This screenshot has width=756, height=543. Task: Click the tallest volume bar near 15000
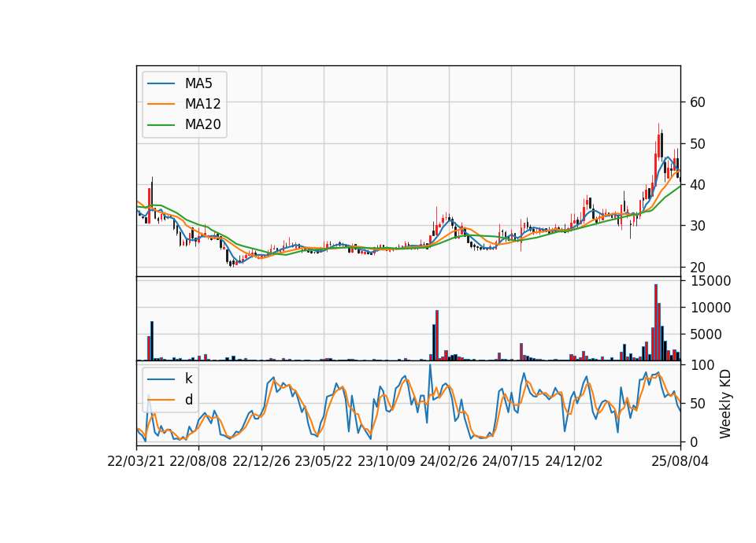point(656,323)
